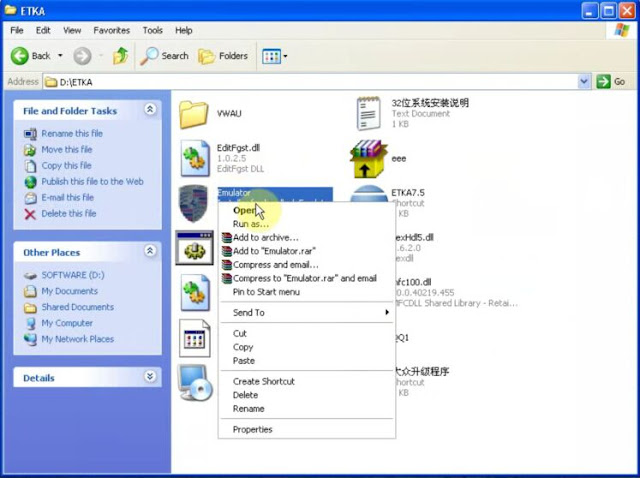Open My Documents link

pos(69,291)
